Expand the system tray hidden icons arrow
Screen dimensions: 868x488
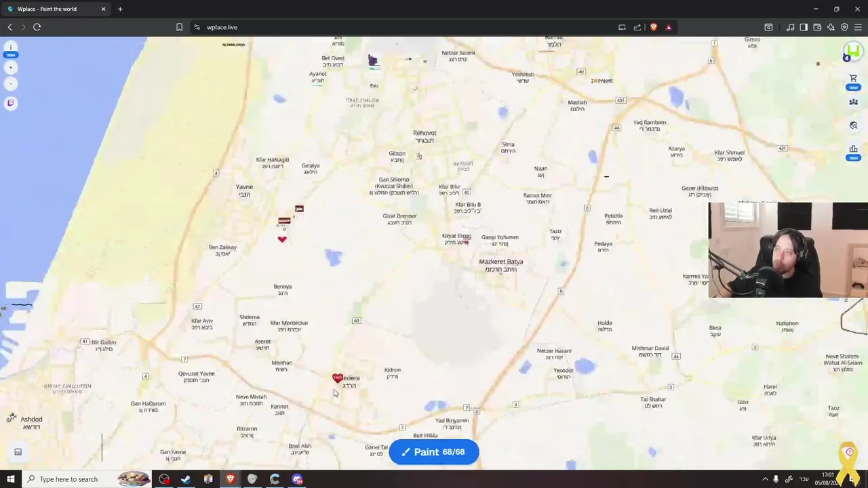[x=765, y=479]
